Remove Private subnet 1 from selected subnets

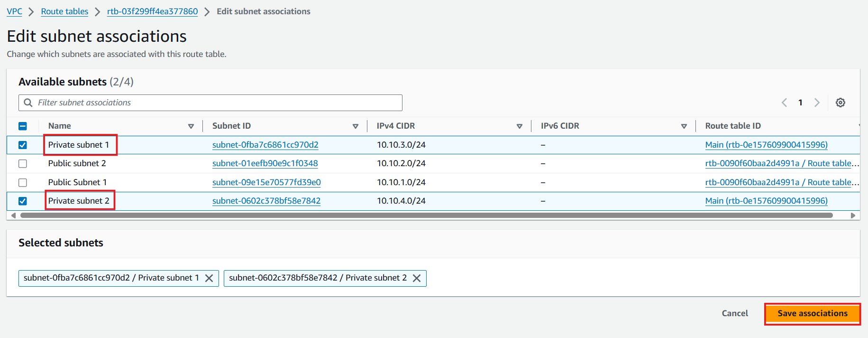209,278
